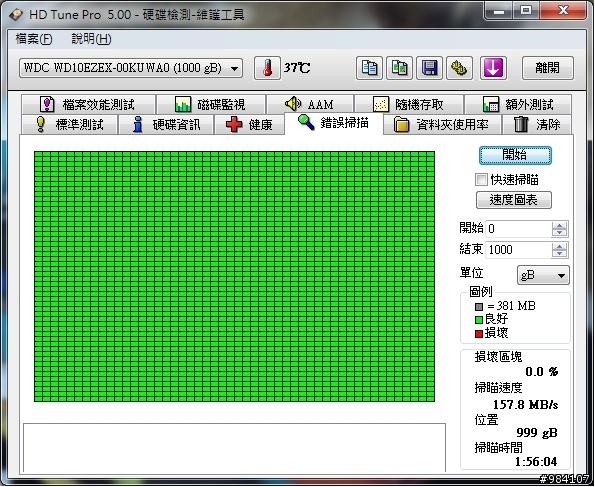Click the 37°C temperature reading
Screen dimensions: 595x487
click(297, 68)
